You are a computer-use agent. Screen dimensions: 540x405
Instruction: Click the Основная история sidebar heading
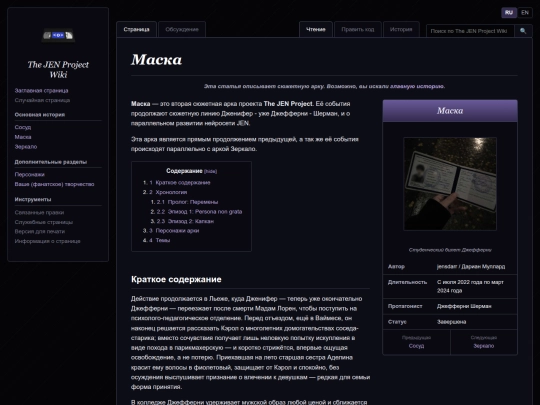coord(40,115)
